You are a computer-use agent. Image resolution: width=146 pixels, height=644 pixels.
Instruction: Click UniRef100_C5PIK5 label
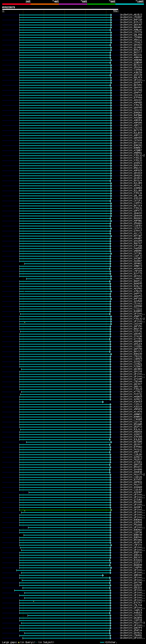click(131, 271)
